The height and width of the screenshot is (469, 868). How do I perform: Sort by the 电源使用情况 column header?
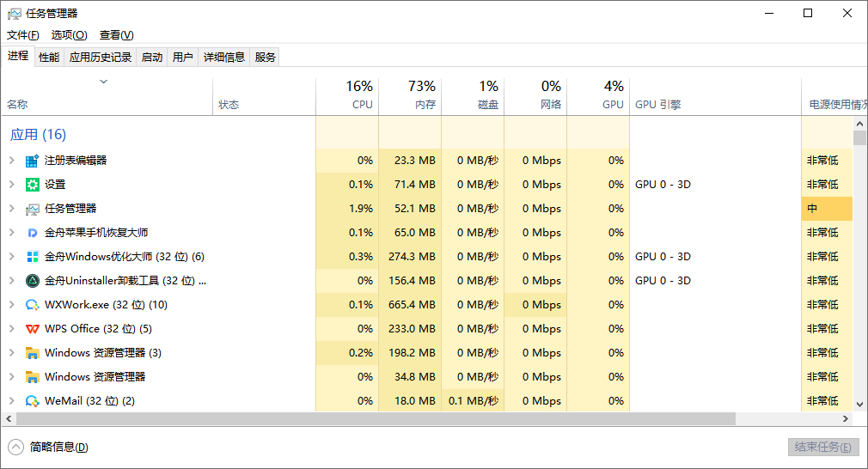pos(834,95)
